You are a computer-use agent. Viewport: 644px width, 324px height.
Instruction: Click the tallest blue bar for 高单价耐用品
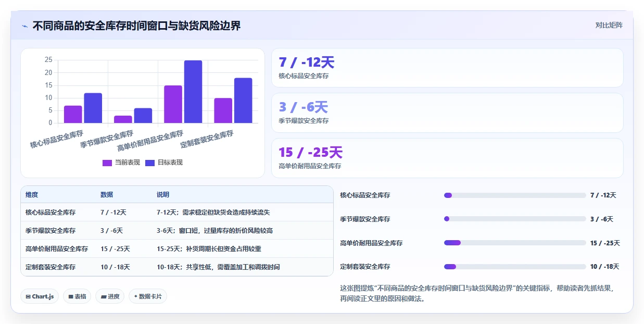[193, 92]
